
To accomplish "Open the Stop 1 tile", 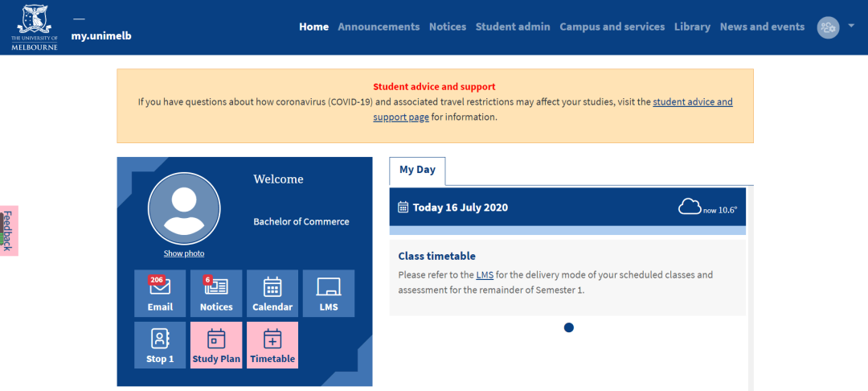I will (160, 345).
